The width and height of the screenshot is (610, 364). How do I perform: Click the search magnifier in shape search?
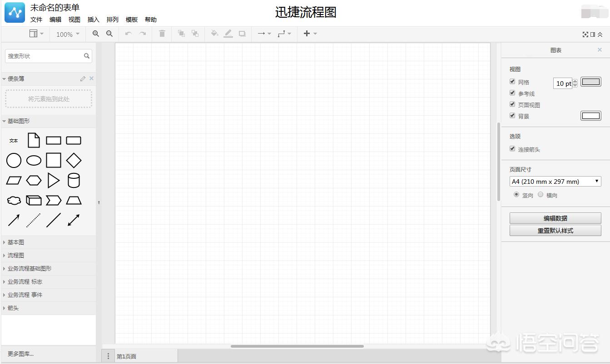pyautogui.click(x=87, y=56)
